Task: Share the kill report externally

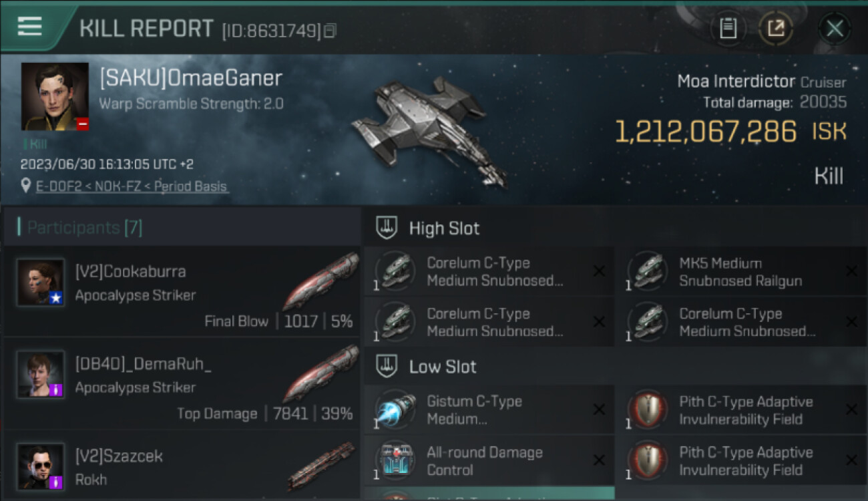Action: (x=775, y=29)
